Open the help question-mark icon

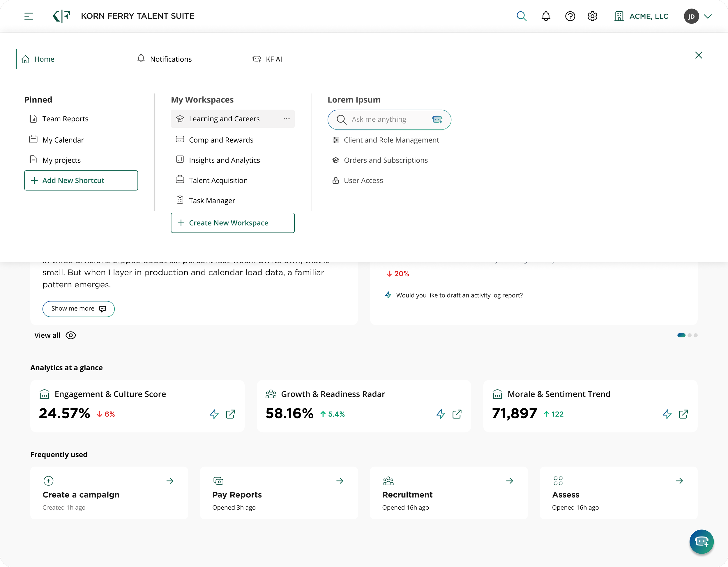point(570,16)
